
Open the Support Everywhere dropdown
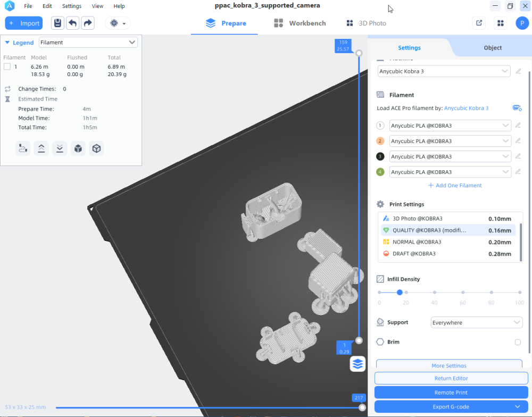coord(477,322)
